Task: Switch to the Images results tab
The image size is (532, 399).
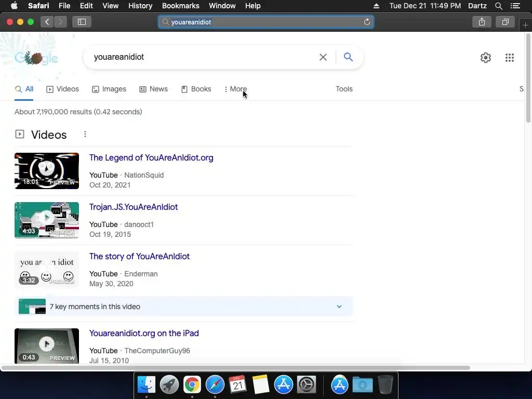Action: (x=109, y=89)
